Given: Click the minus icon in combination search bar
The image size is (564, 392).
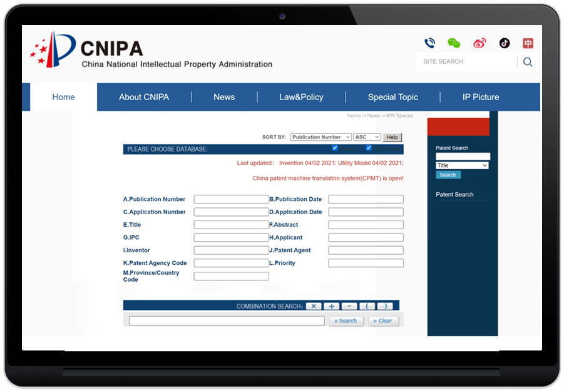Looking at the screenshot, I should (x=349, y=306).
